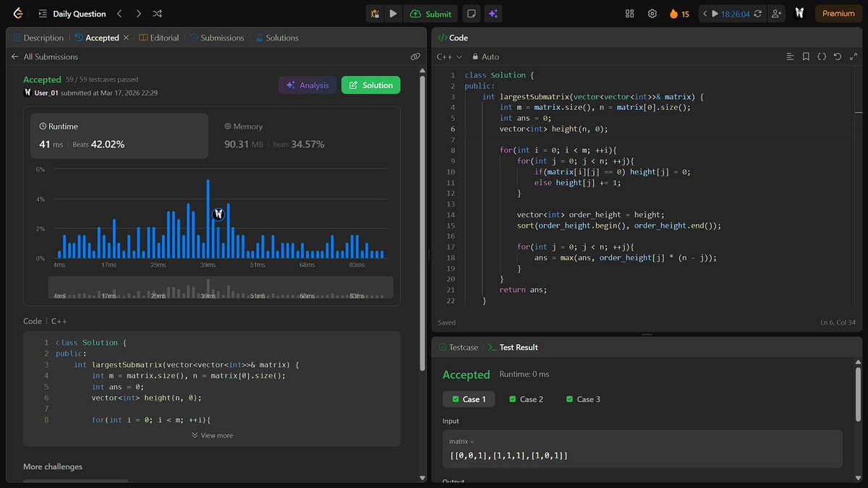Select Case 1 result
The width and height of the screenshot is (868, 488).
(469, 399)
